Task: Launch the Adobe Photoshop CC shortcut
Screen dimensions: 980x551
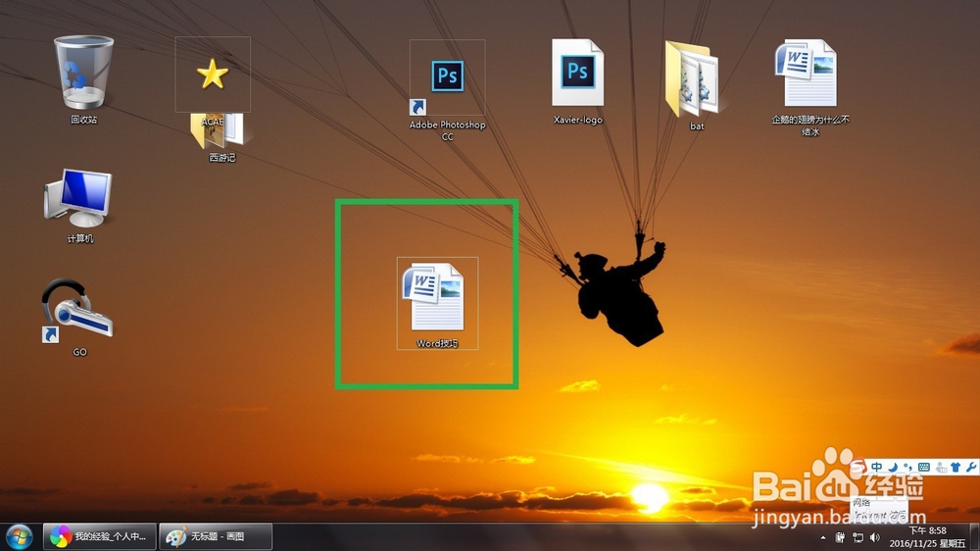Action: pyautogui.click(x=448, y=90)
